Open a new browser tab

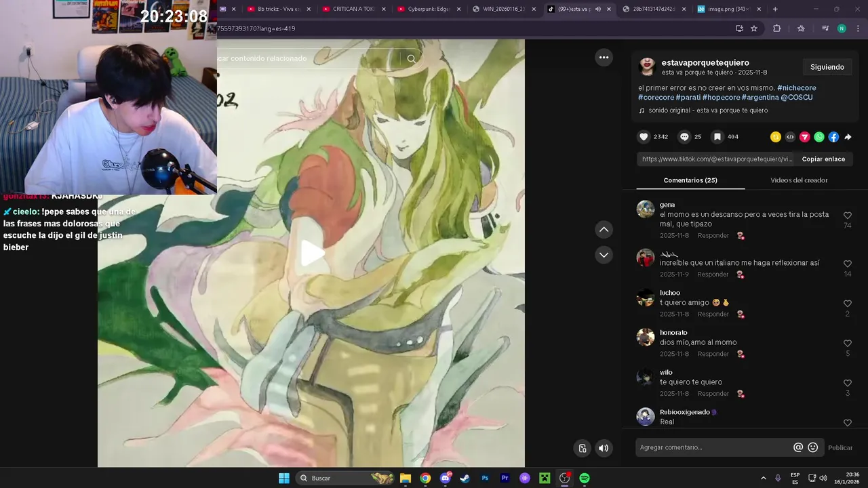coord(775,9)
